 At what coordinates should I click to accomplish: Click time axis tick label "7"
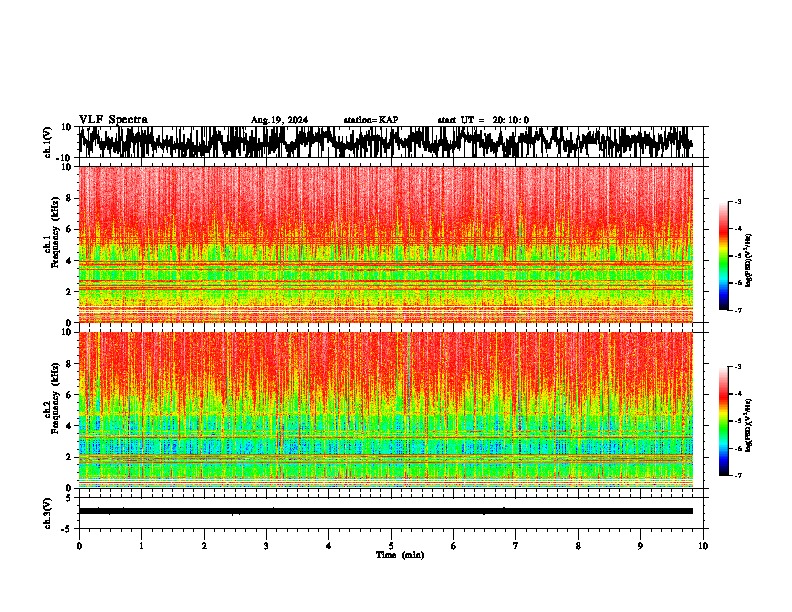[x=516, y=546]
